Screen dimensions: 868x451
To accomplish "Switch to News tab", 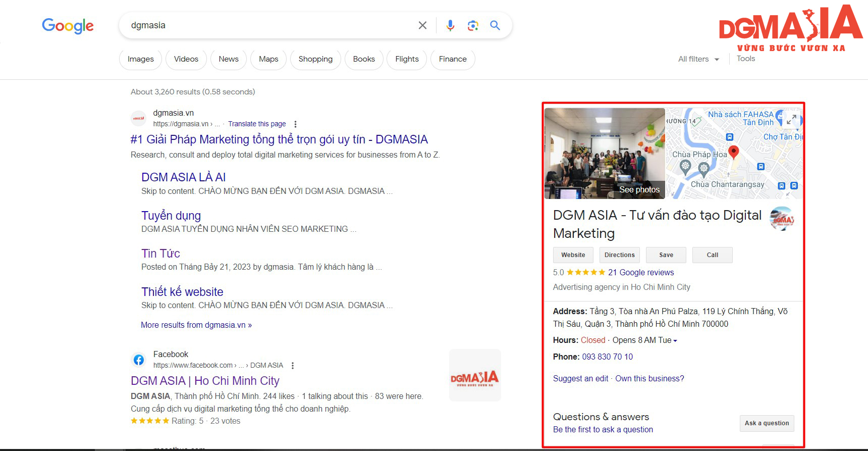I will click(229, 59).
